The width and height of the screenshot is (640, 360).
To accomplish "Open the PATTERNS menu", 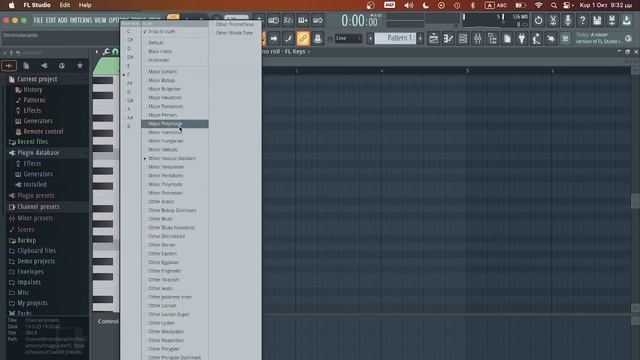I will tap(81, 20).
